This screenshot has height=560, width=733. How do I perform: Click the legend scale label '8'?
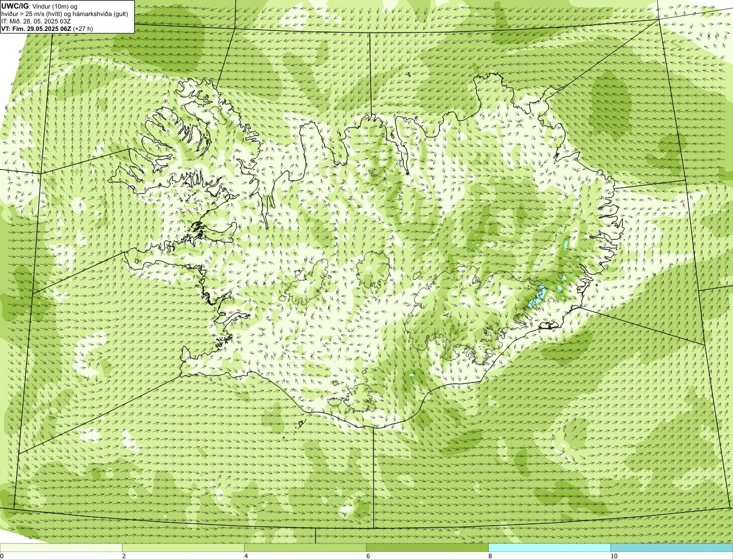pyautogui.click(x=490, y=556)
